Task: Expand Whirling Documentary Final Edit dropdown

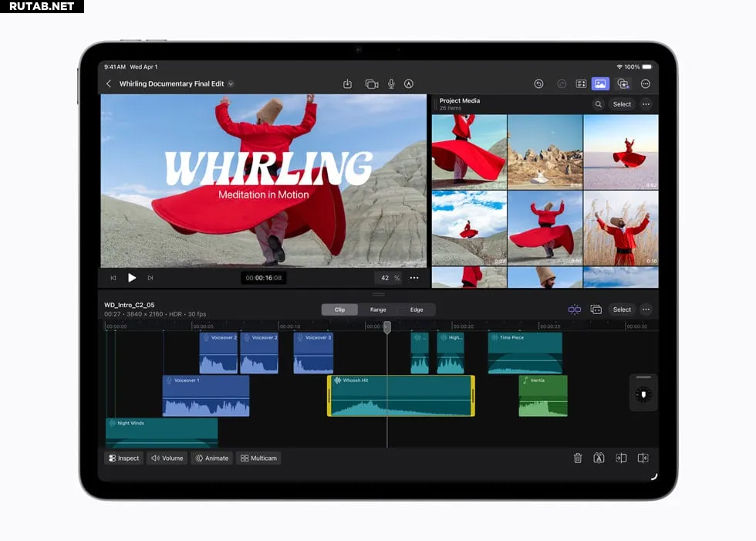Action: coord(231,84)
